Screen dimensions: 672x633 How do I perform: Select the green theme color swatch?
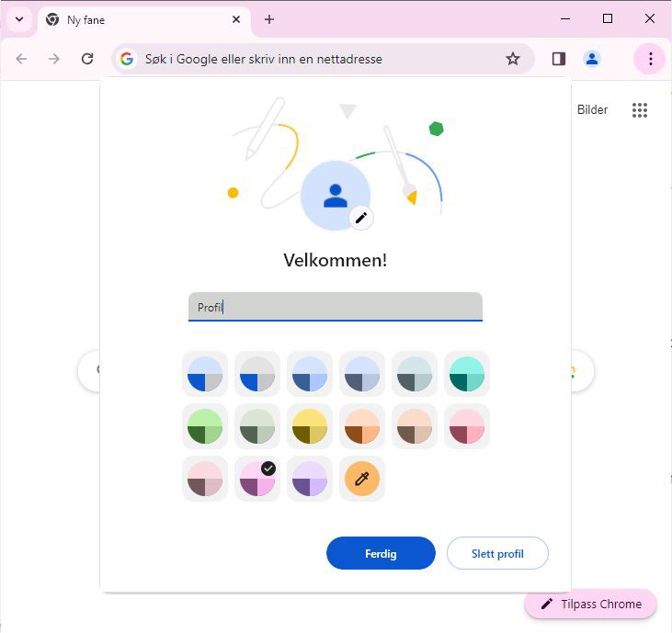click(x=205, y=426)
